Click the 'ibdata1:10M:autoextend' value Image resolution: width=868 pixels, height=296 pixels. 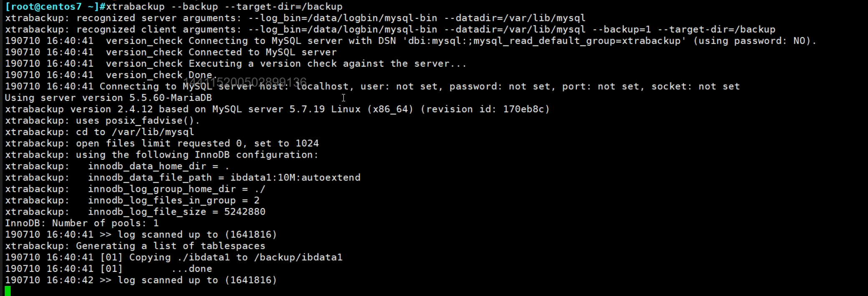[295, 178]
